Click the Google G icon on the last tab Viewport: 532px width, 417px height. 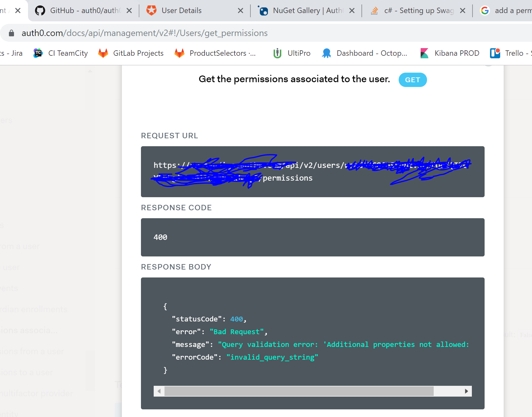click(484, 10)
